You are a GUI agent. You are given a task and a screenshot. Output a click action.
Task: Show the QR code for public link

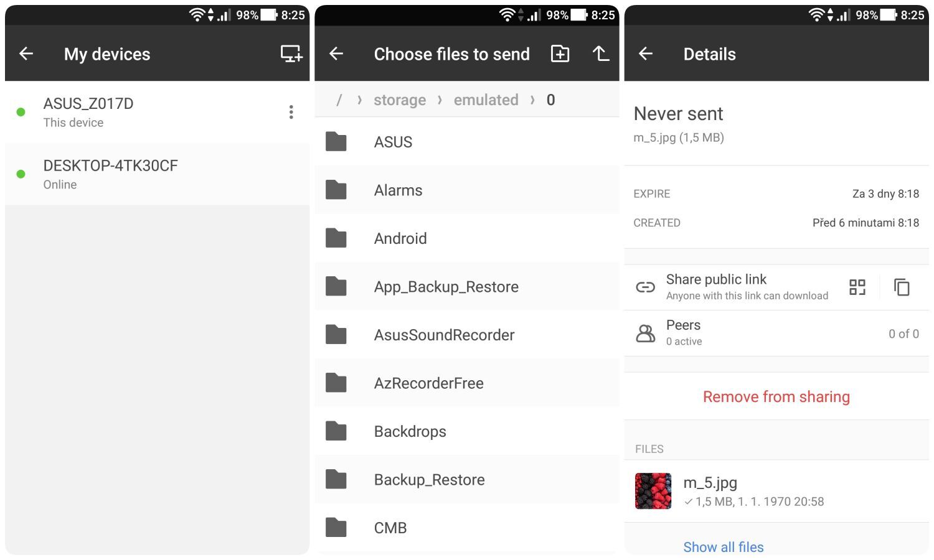(857, 287)
